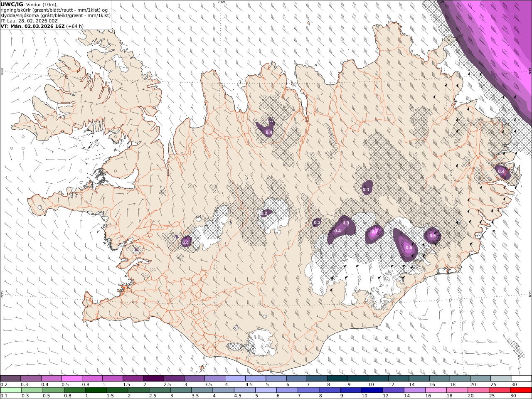The image size is (532, 399).
Task: Pick the 7 blue swatch in the rain legend
Action: pos(308,390)
